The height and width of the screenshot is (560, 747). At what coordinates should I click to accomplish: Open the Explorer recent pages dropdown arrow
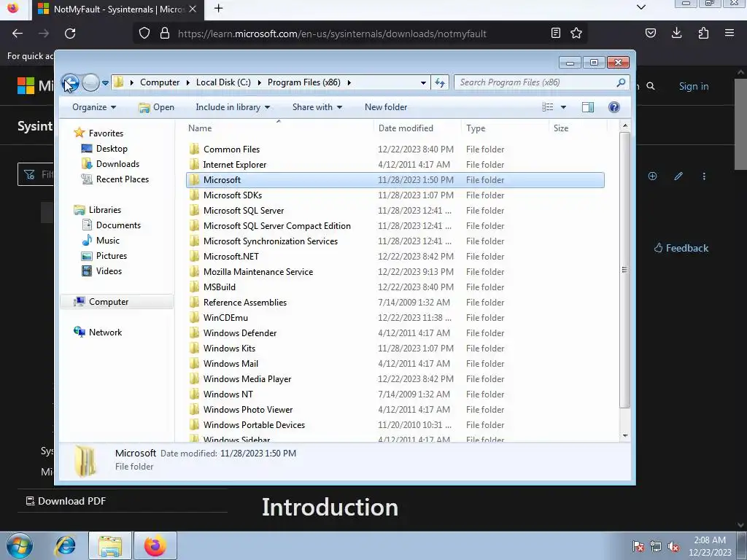click(105, 83)
